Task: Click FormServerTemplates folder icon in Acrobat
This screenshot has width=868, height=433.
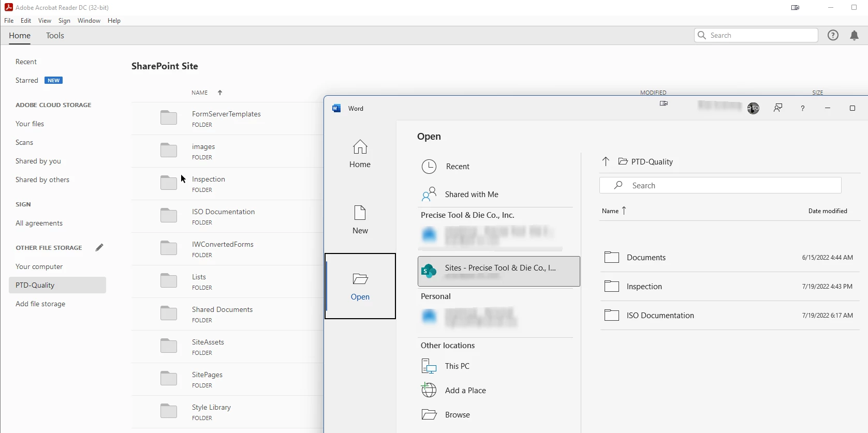Action: click(x=169, y=117)
